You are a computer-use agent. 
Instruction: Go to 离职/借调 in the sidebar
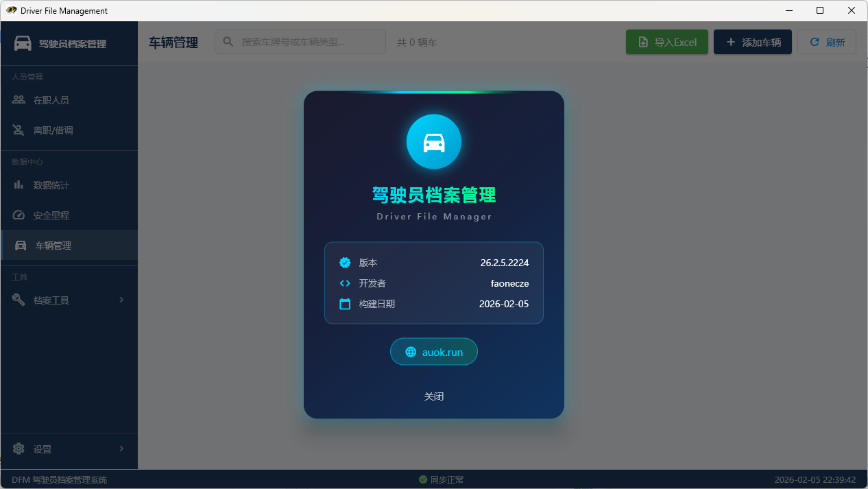pos(53,130)
